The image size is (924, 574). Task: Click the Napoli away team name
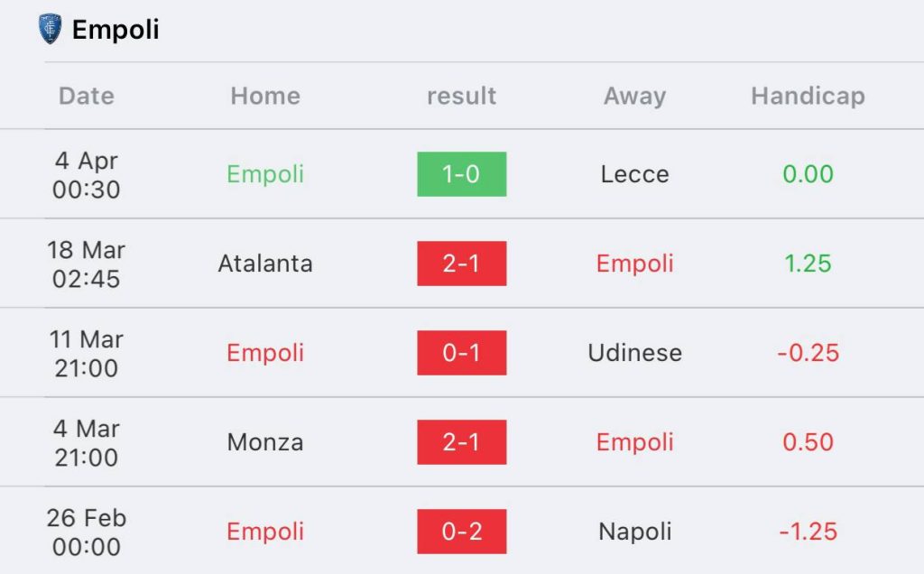[634, 531]
